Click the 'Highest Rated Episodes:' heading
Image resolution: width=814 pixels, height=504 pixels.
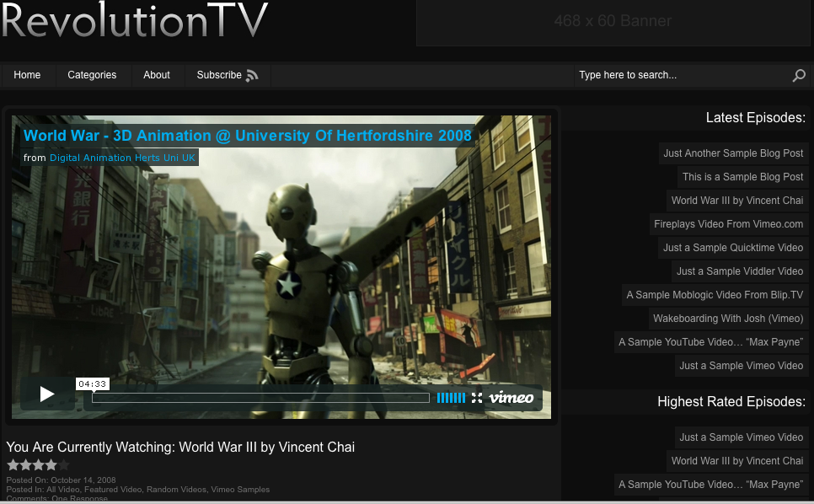click(x=731, y=402)
